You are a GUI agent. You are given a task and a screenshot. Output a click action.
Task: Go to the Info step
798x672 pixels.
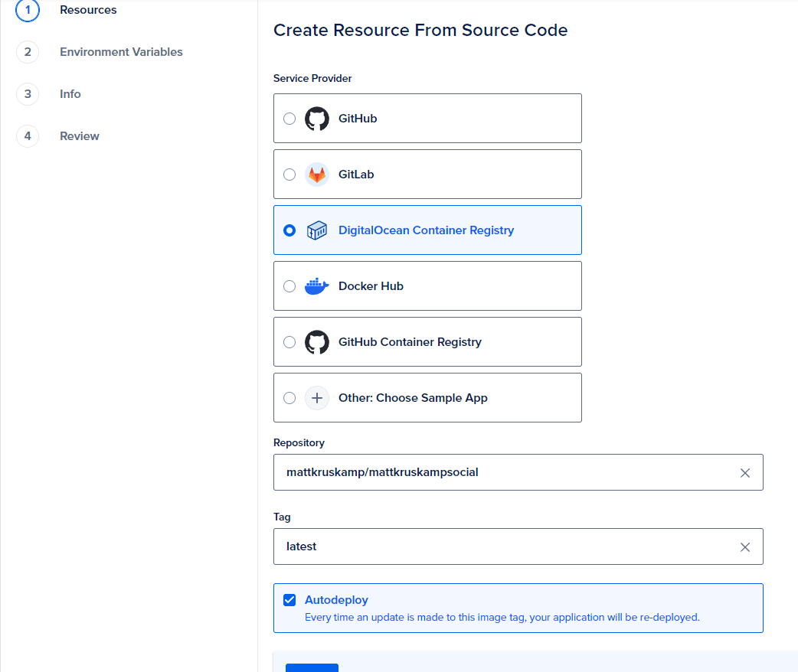[70, 94]
